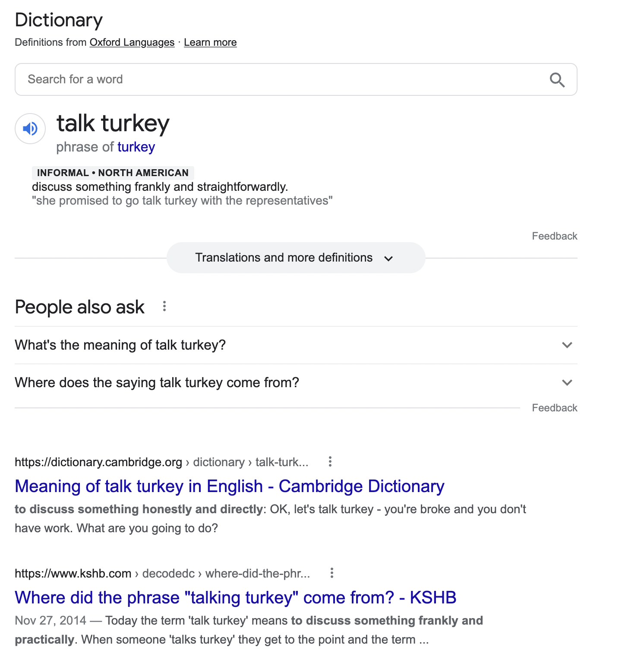Image resolution: width=644 pixels, height=663 pixels.
Task: Open the Learn more link
Action: (210, 42)
